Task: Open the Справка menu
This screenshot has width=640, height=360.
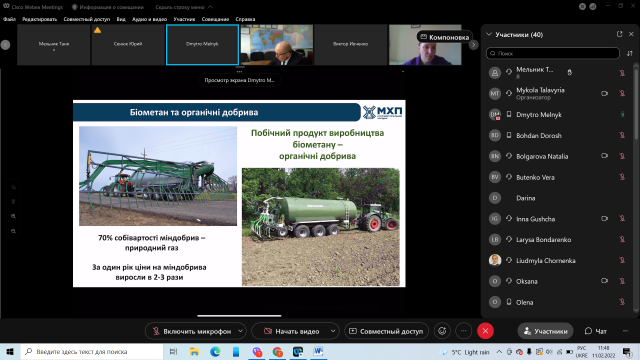Action: (245, 19)
